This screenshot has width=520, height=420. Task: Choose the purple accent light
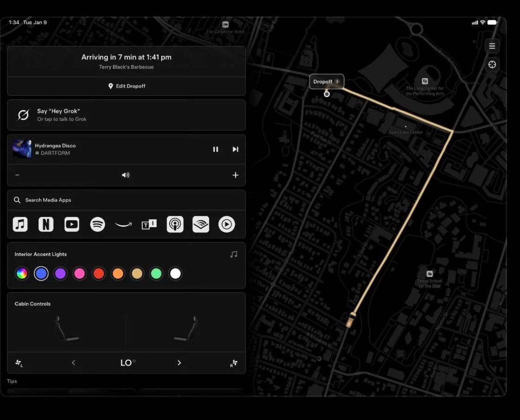(x=60, y=273)
